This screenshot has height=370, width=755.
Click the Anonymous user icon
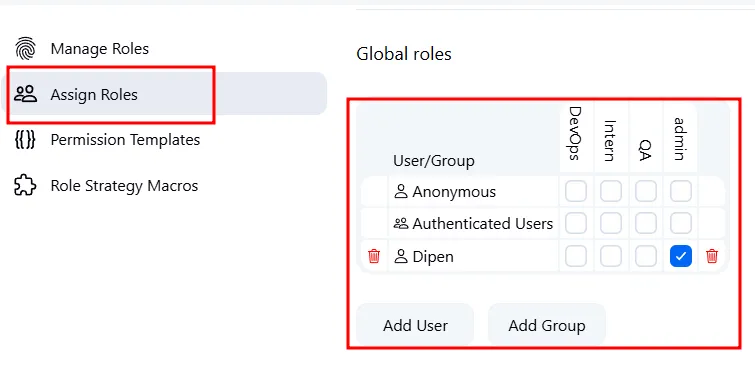pos(401,192)
